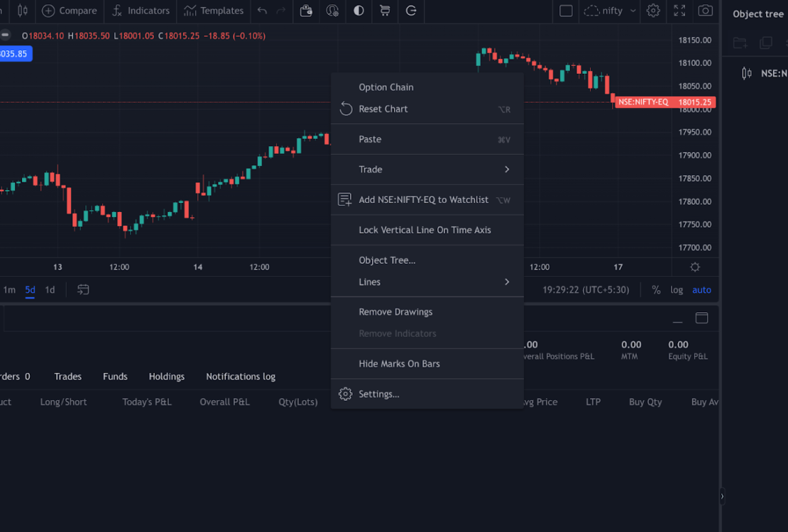
Task: Click Qty(Lots) column header
Action: click(x=298, y=402)
